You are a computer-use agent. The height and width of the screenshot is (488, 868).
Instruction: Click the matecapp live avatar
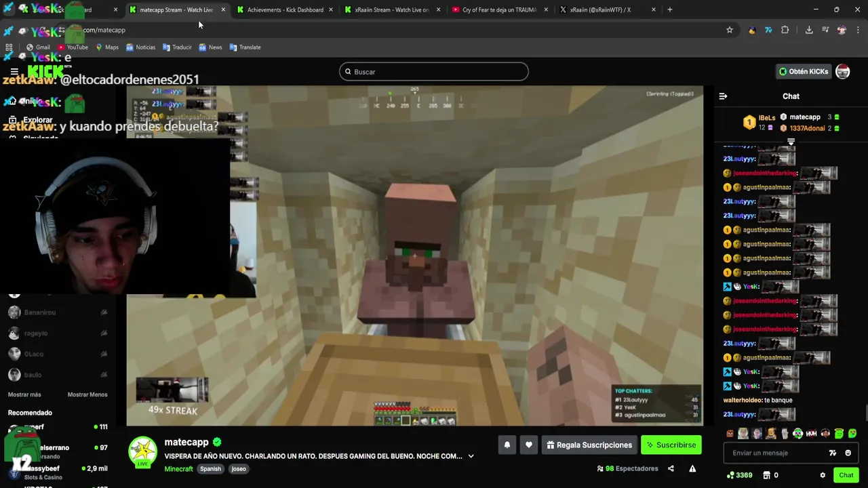point(142,452)
